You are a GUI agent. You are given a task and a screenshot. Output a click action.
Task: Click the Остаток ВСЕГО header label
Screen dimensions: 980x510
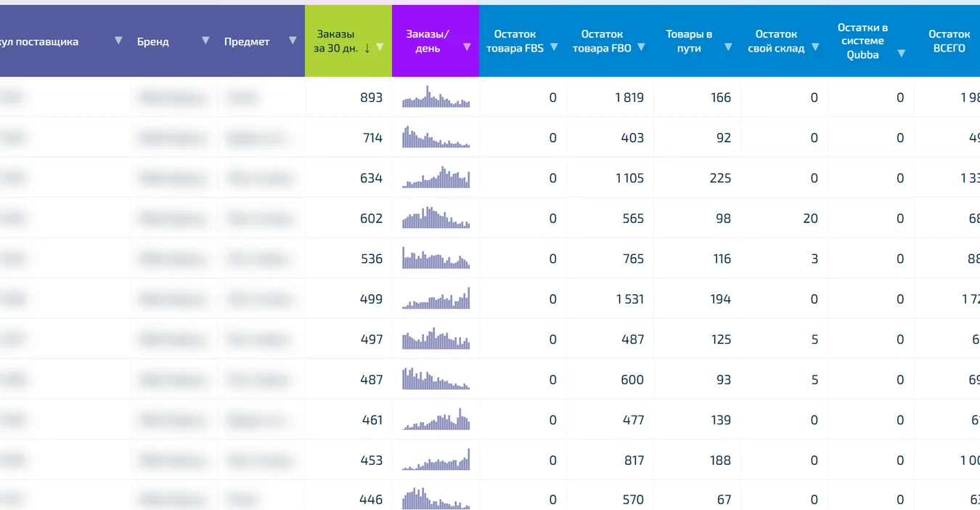pyautogui.click(x=949, y=41)
